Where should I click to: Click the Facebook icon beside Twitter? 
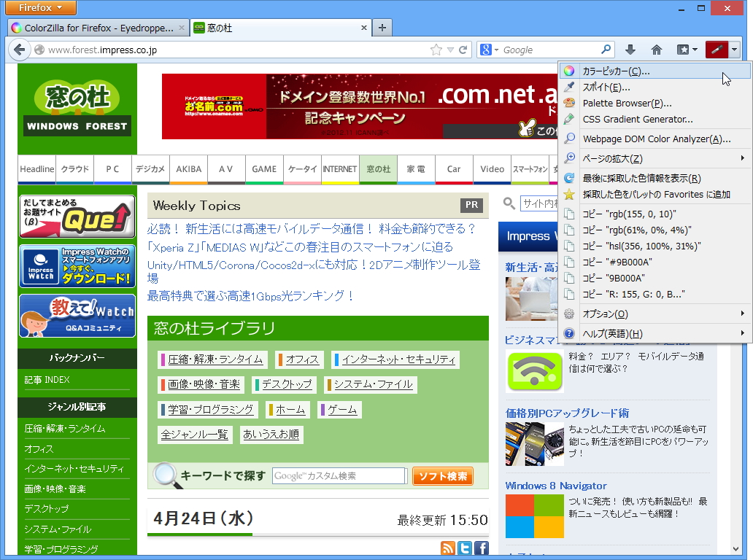482,548
